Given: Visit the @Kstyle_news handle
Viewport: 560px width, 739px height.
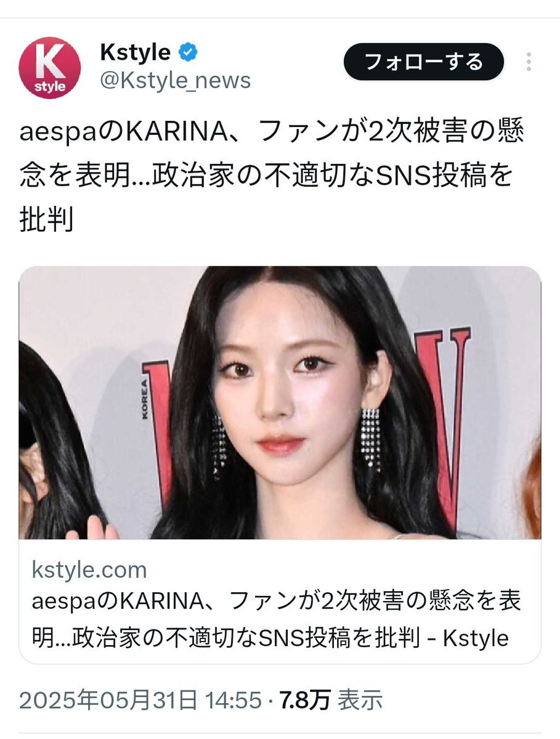Looking at the screenshot, I should (175, 81).
